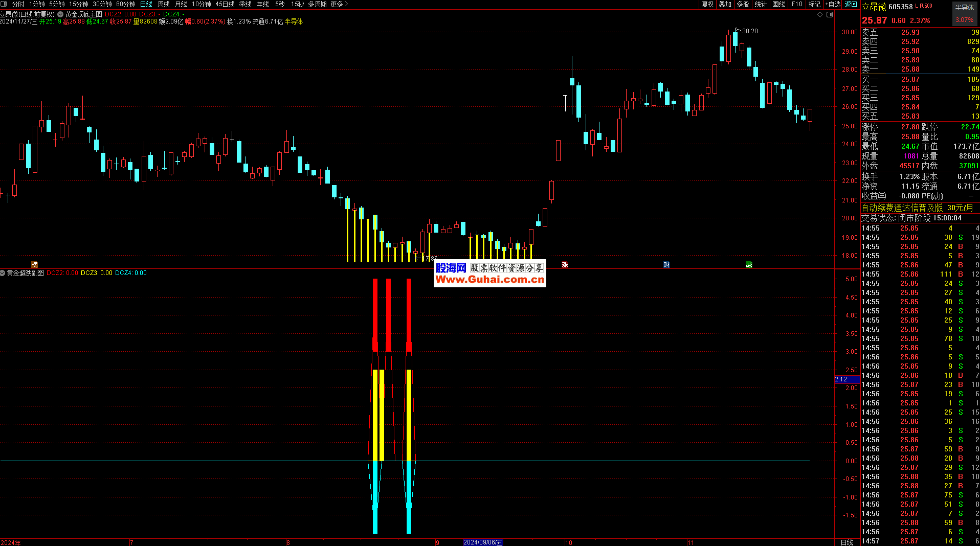The width and height of the screenshot is (980, 546).
Task: Click the 返回 back button
Action: tap(851, 4)
